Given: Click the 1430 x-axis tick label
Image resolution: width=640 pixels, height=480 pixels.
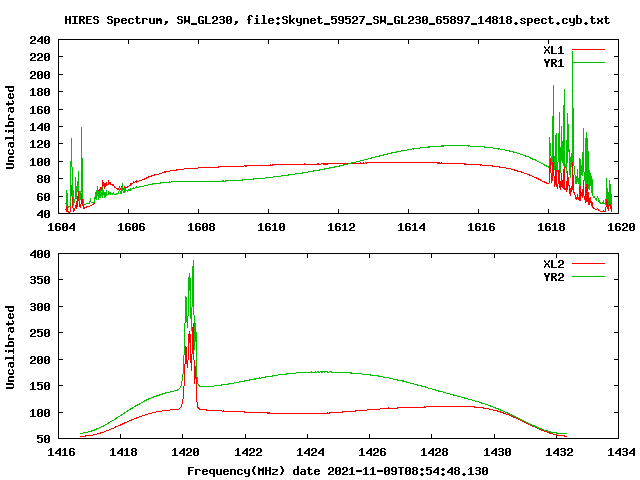Looking at the screenshot, I should [x=497, y=452].
